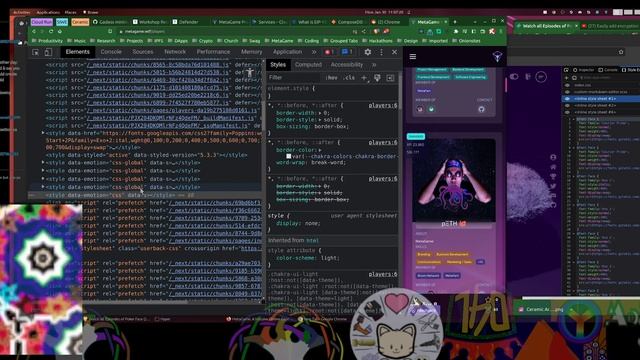Open the Crypto bookmarks folder
Screen dimensions: 640x360
pyautogui.click(x=203, y=41)
